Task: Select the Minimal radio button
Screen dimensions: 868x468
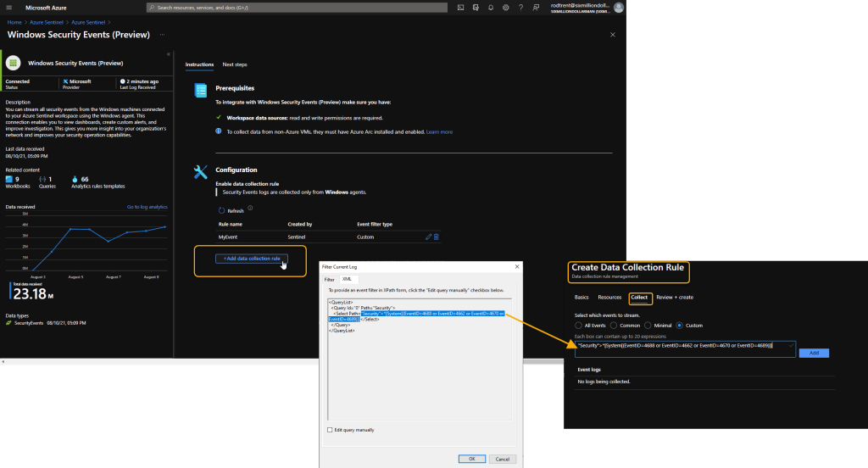Action: (x=648, y=326)
